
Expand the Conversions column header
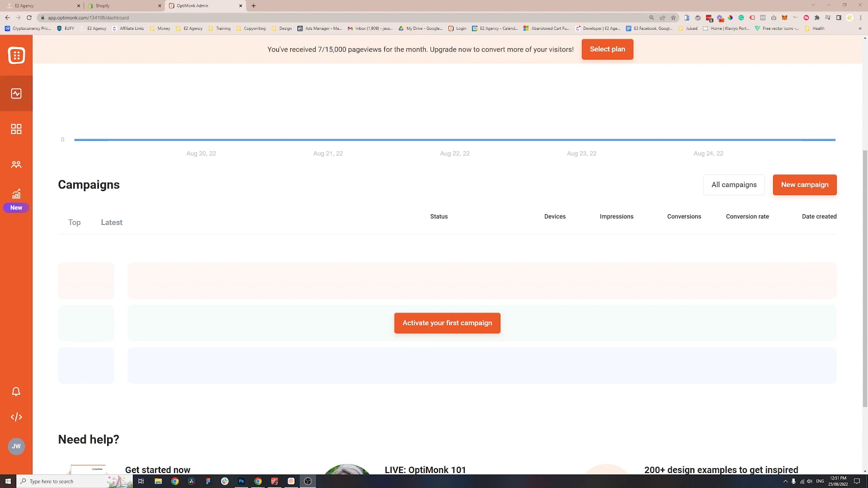[685, 216]
